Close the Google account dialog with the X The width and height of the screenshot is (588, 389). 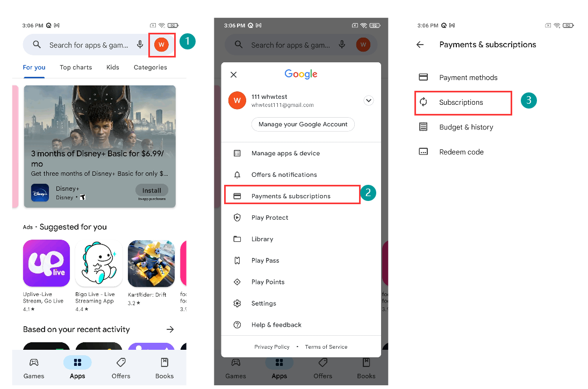(x=234, y=75)
